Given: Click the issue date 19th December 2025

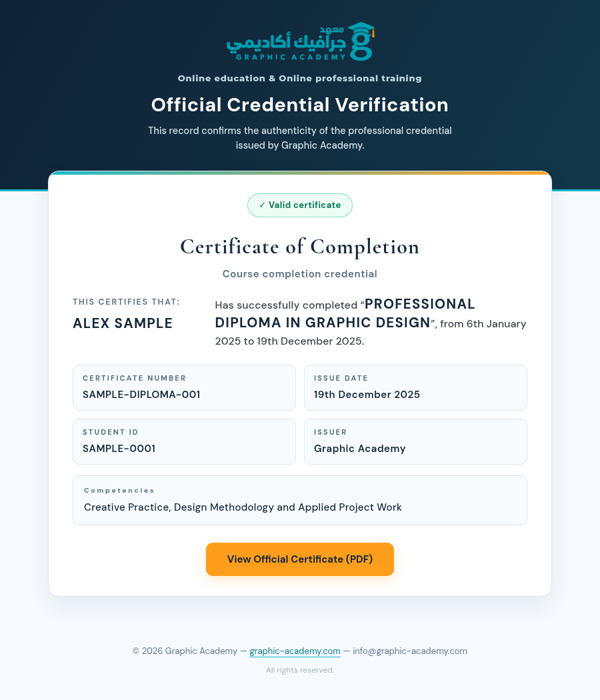Looking at the screenshot, I should [367, 395].
